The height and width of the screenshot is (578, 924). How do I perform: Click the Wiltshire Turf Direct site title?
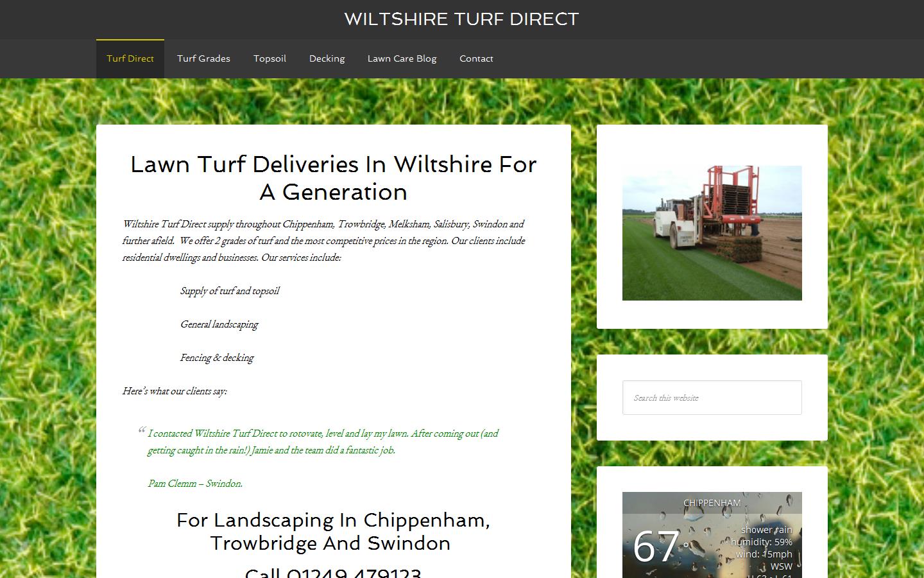pyautogui.click(x=461, y=19)
